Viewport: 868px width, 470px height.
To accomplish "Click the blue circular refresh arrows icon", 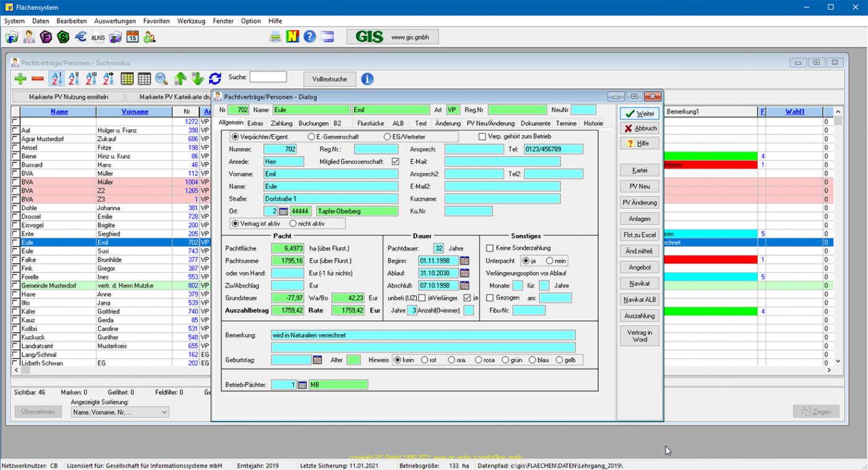I will pos(215,79).
